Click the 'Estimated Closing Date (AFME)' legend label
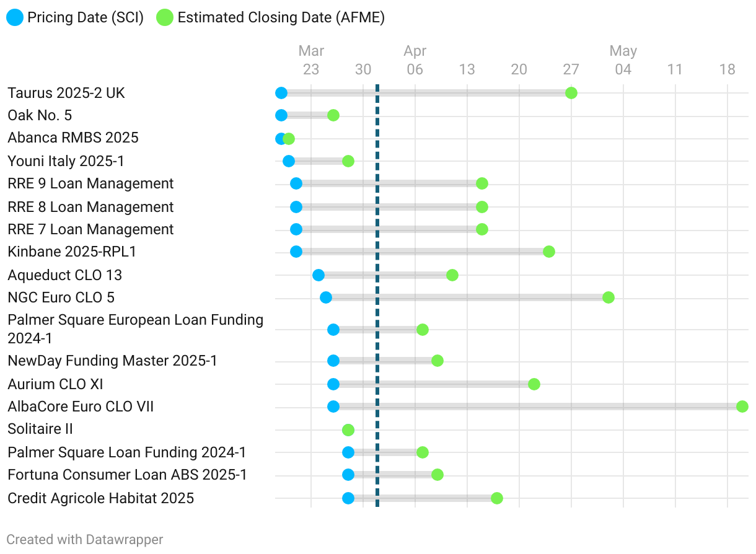This screenshot has width=756, height=554. 281,18
